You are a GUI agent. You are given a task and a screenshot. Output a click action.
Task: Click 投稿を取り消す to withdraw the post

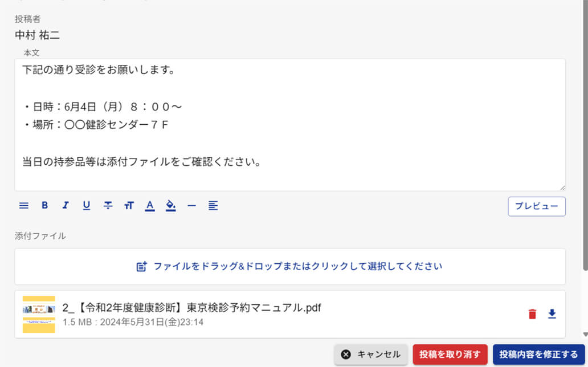pyautogui.click(x=450, y=354)
